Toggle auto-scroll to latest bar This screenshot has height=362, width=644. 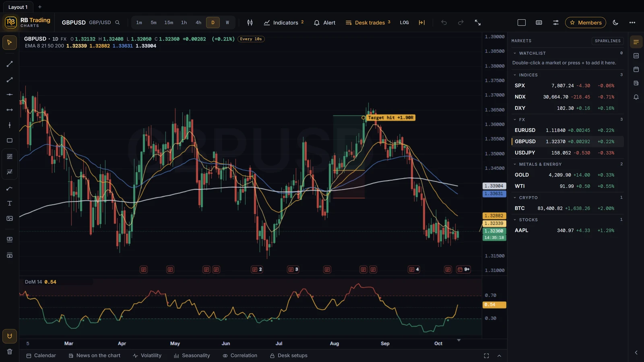(422, 23)
